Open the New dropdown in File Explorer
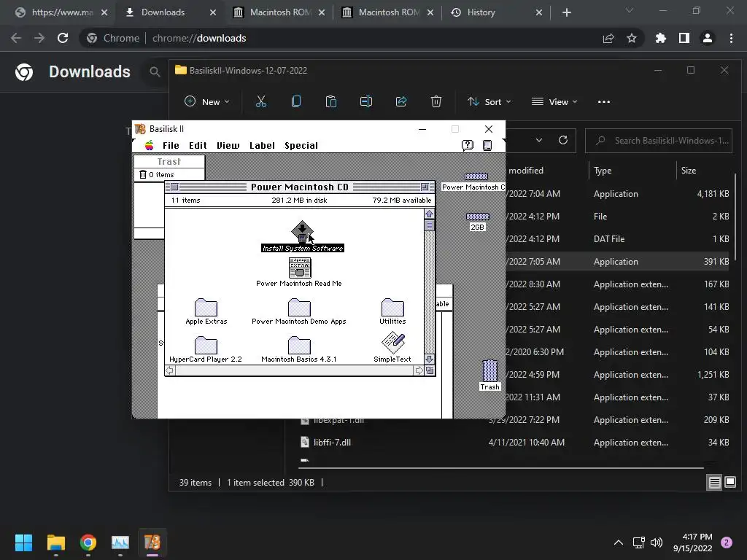The height and width of the screenshot is (560, 747). (207, 101)
